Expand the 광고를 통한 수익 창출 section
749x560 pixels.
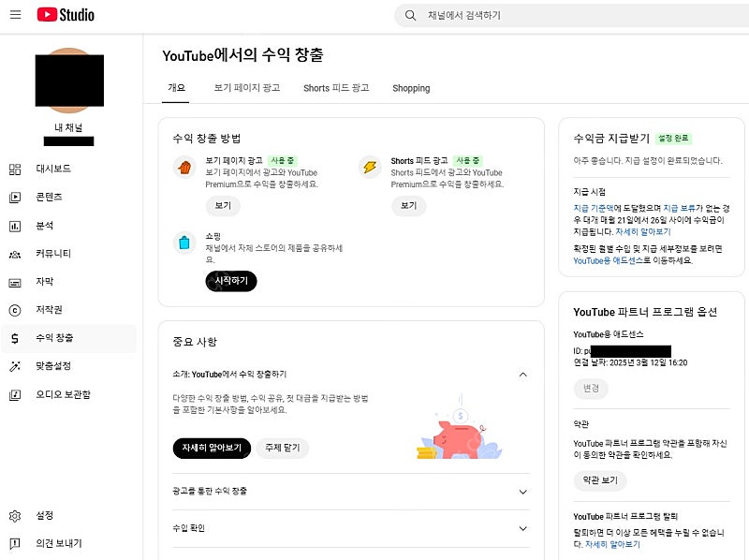click(523, 492)
